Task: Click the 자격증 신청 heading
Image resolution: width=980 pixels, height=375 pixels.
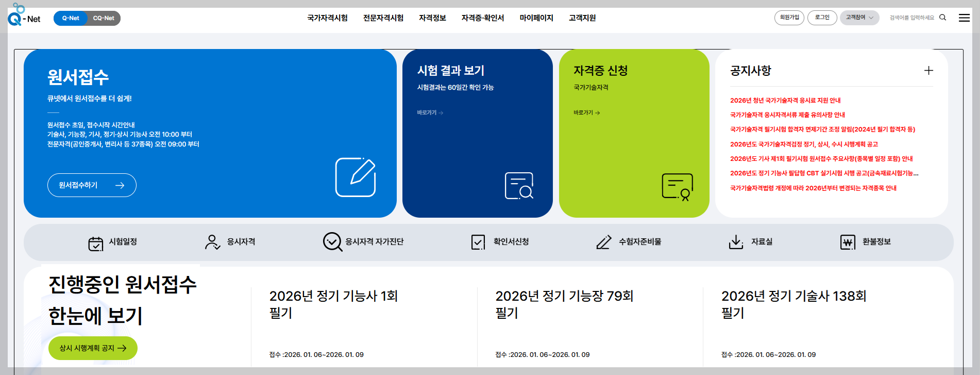Action: pyautogui.click(x=600, y=71)
